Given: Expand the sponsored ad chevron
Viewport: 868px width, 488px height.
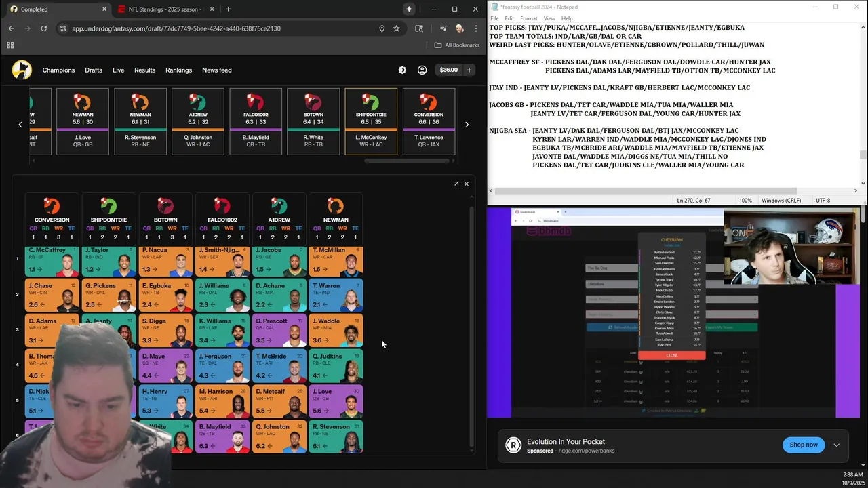Looking at the screenshot, I should click(x=836, y=445).
